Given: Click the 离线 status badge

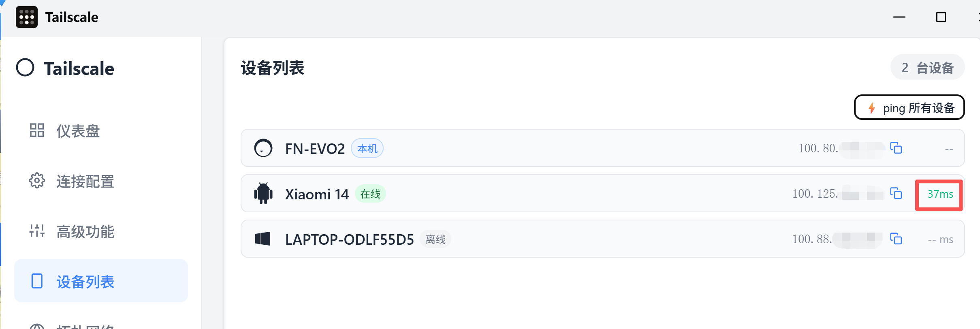Looking at the screenshot, I should 436,239.
